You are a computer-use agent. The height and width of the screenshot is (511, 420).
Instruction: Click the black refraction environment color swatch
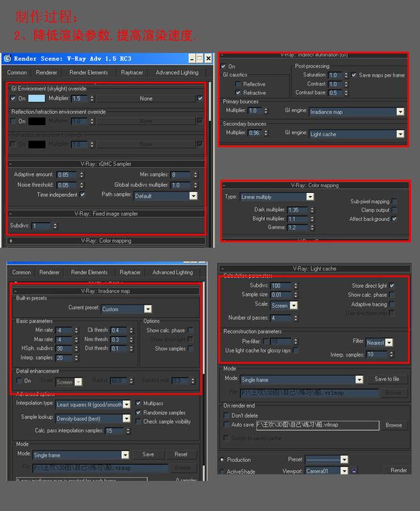tap(36, 144)
